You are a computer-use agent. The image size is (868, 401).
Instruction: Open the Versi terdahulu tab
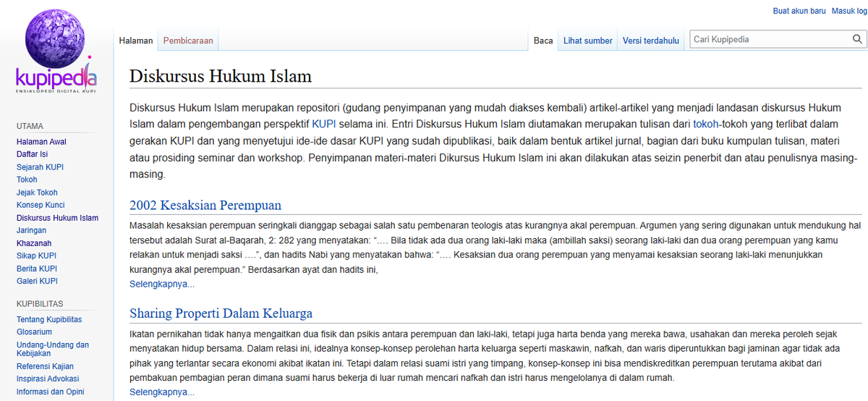pyautogui.click(x=651, y=41)
